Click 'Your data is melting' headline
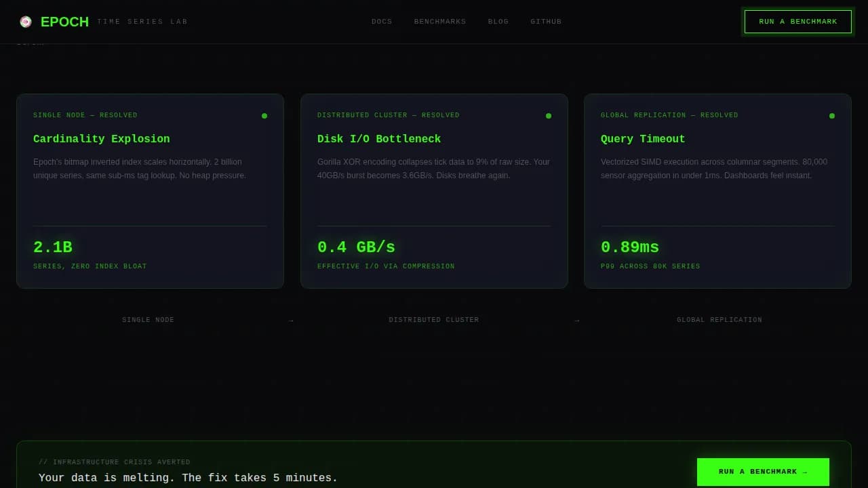 (x=188, y=478)
